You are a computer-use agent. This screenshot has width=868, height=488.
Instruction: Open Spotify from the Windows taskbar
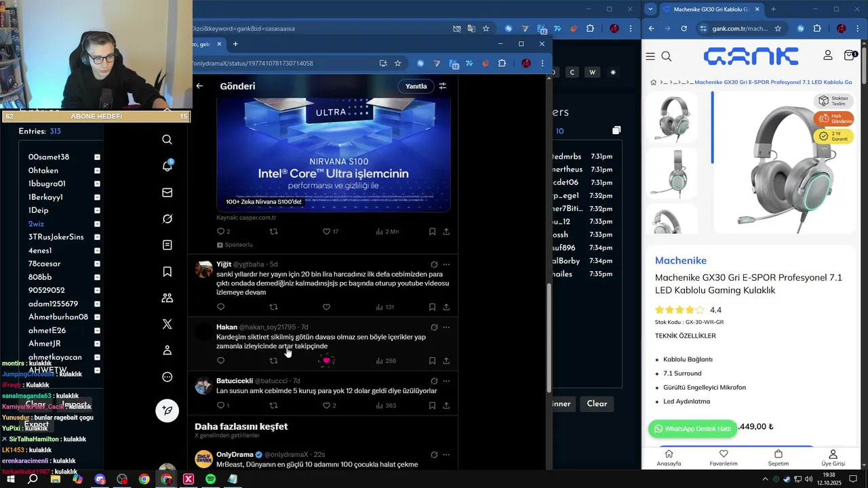click(210, 479)
